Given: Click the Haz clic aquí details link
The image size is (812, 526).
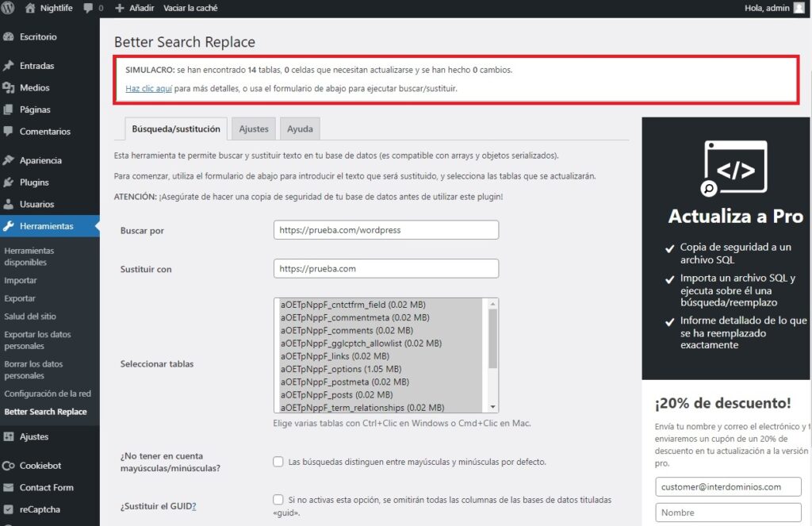Looking at the screenshot, I should (x=148, y=89).
